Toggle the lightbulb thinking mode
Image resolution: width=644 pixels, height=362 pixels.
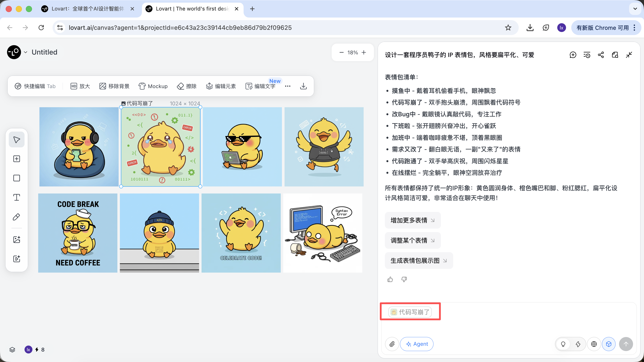pyautogui.click(x=563, y=344)
